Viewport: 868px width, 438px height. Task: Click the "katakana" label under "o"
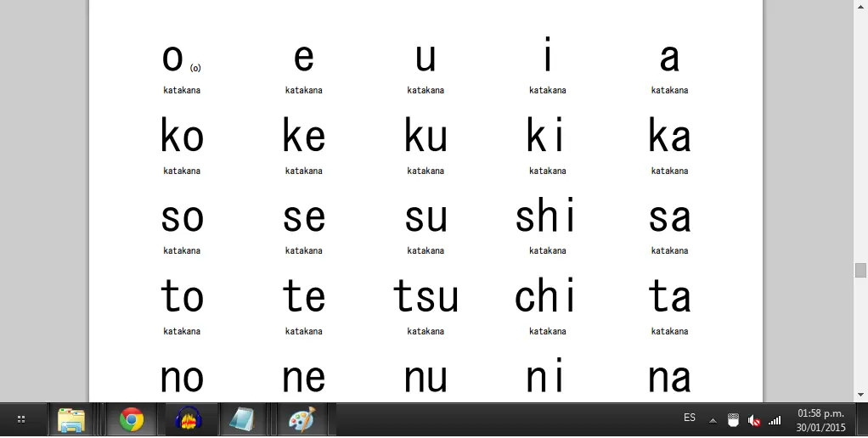click(x=182, y=90)
